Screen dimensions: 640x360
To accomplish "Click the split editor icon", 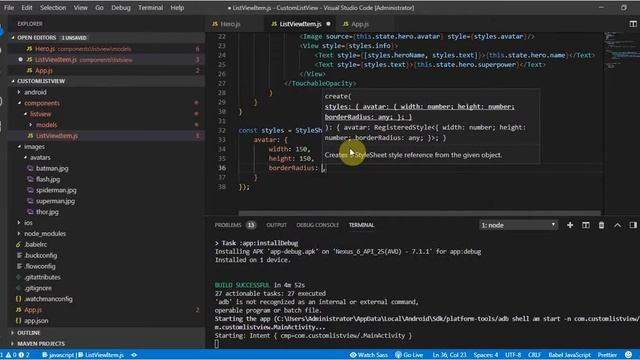I will click(633, 24).
